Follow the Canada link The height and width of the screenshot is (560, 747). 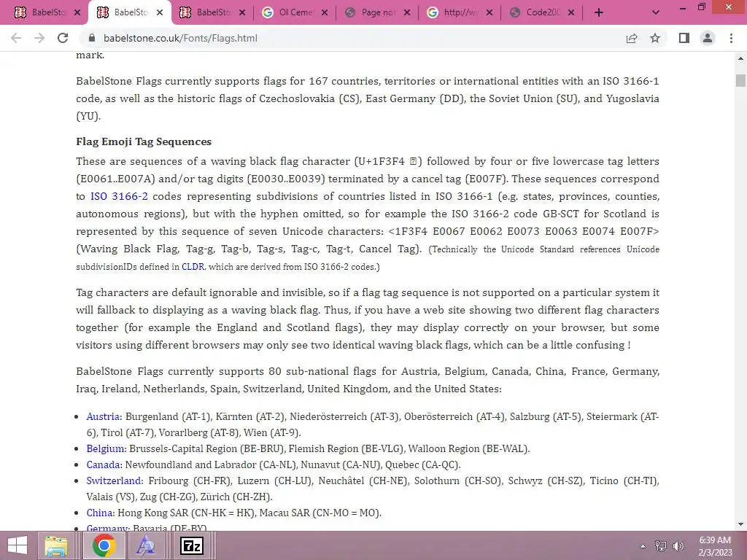click(104, 464)
